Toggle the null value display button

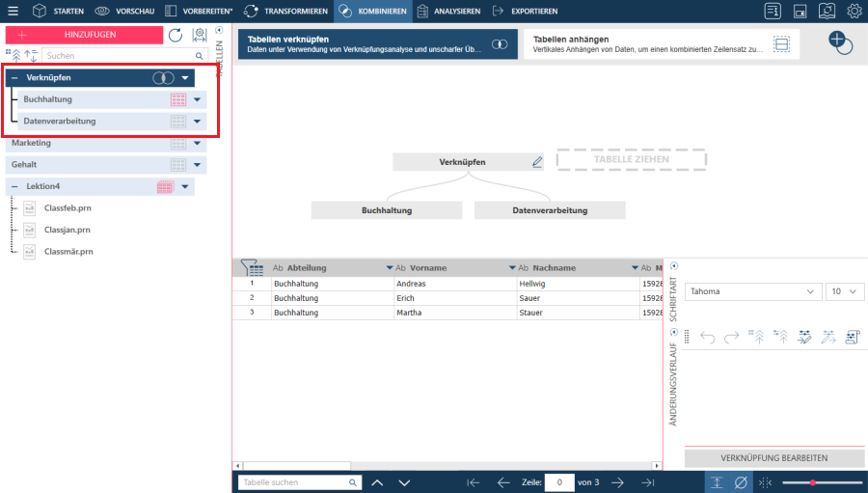pos(741,482)
